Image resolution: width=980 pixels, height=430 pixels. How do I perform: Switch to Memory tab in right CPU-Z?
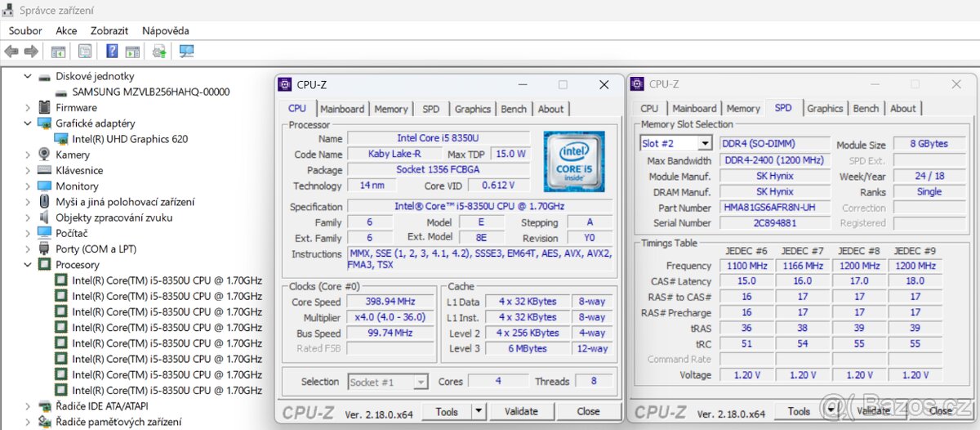tap(743, 109)
